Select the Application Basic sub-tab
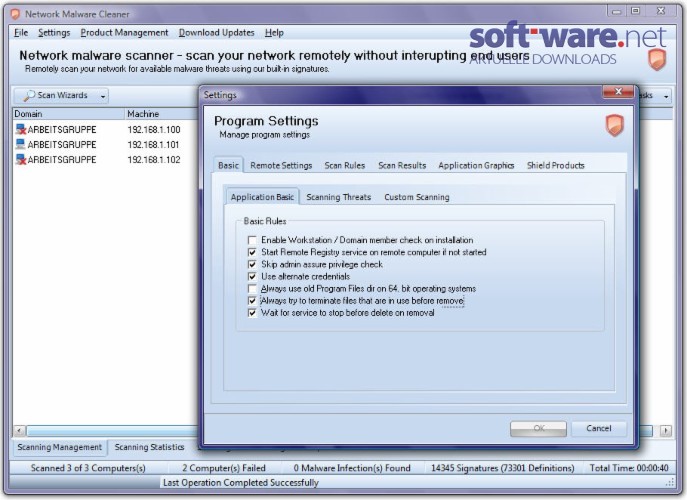Viewport: 687px width, 500px height. 262,197
